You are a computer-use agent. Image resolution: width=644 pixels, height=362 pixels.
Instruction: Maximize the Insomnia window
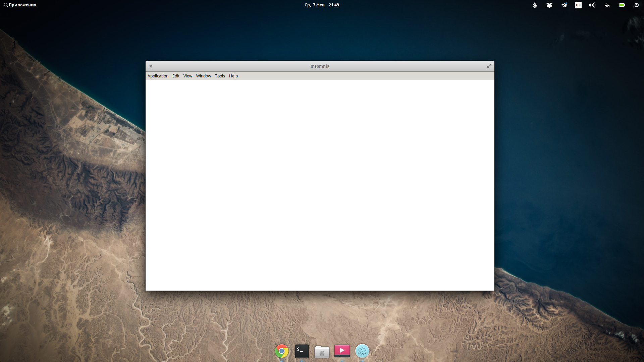point(489,66)
